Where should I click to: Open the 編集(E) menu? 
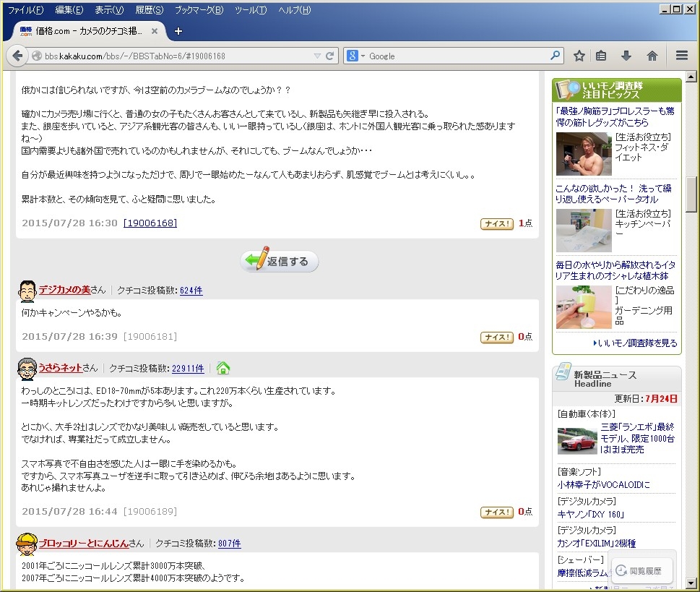pos(69,10)
